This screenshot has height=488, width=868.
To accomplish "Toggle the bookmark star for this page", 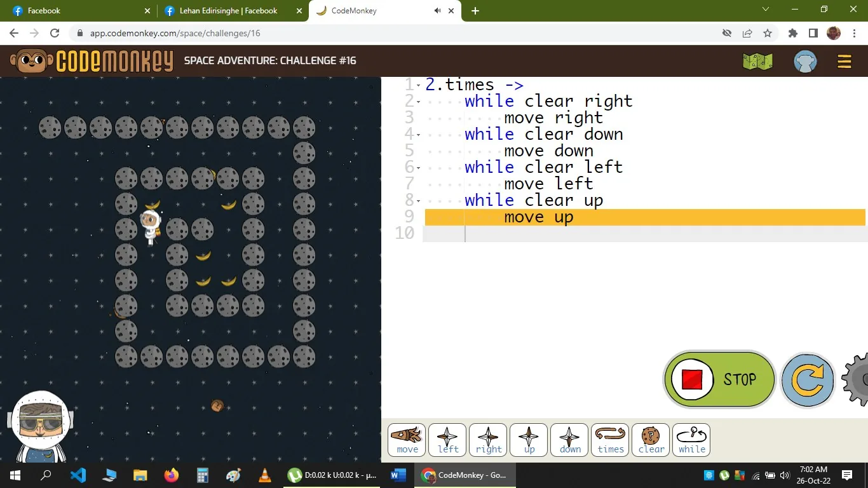I will (768, 33).
